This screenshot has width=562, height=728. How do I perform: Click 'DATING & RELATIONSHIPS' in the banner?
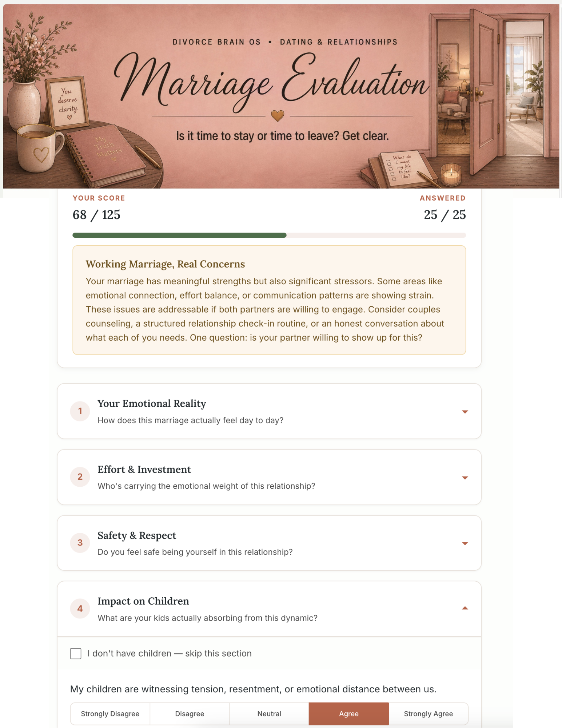(x=339, y=42)
